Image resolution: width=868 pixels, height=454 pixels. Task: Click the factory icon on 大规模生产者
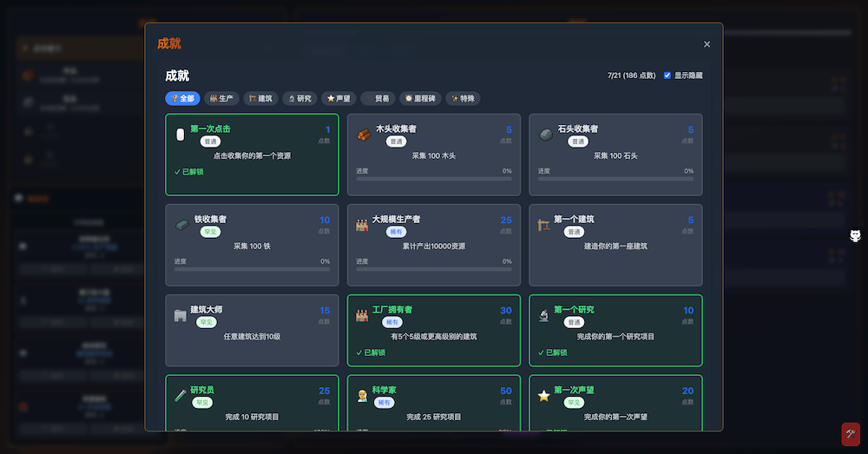point(363,225)
